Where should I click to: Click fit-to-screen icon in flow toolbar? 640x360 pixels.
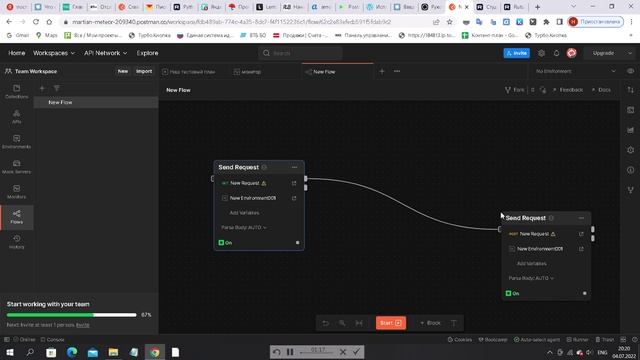coord(359,323)
